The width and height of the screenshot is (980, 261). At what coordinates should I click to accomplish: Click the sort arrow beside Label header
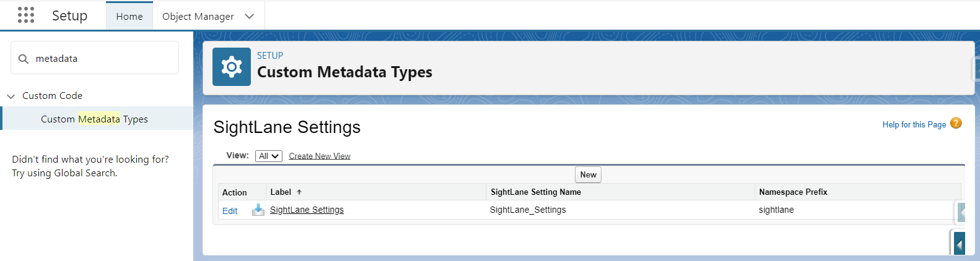[299, 192]
